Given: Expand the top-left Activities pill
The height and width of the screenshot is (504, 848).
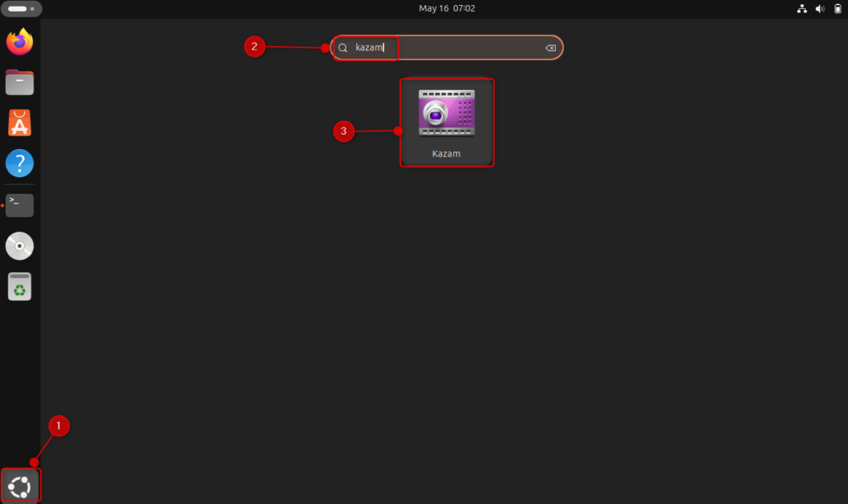Looking at the screenshot, I should pos(20,8).
